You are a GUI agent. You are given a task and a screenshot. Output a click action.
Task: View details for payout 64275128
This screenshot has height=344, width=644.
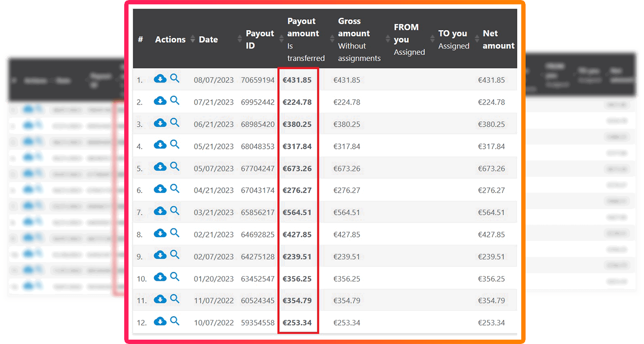(x=175, y=255)
